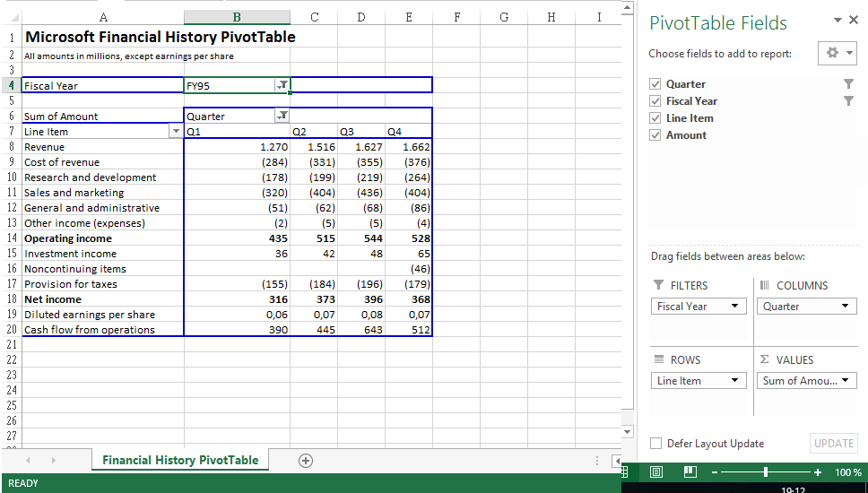Open the Fiscal Year filter dropdown in cell B4
The image size is (868, 493).
click(x=282, y=85)
